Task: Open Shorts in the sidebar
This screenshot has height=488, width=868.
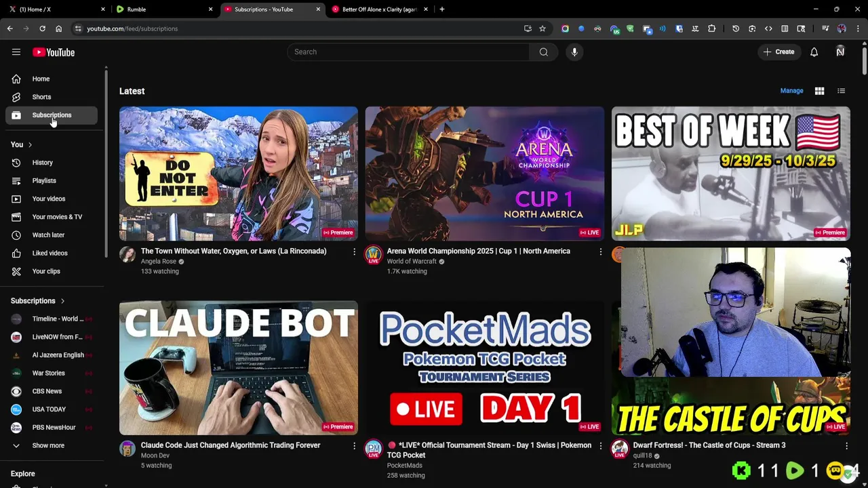Action: (52, 97)
